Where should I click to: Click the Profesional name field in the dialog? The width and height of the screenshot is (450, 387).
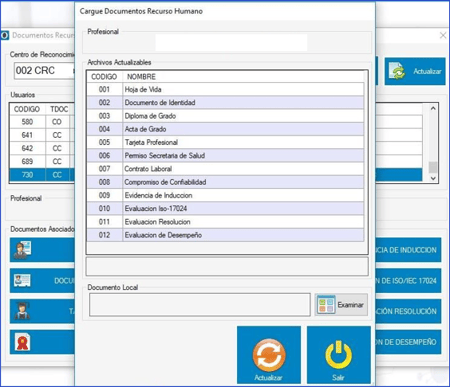231,43
